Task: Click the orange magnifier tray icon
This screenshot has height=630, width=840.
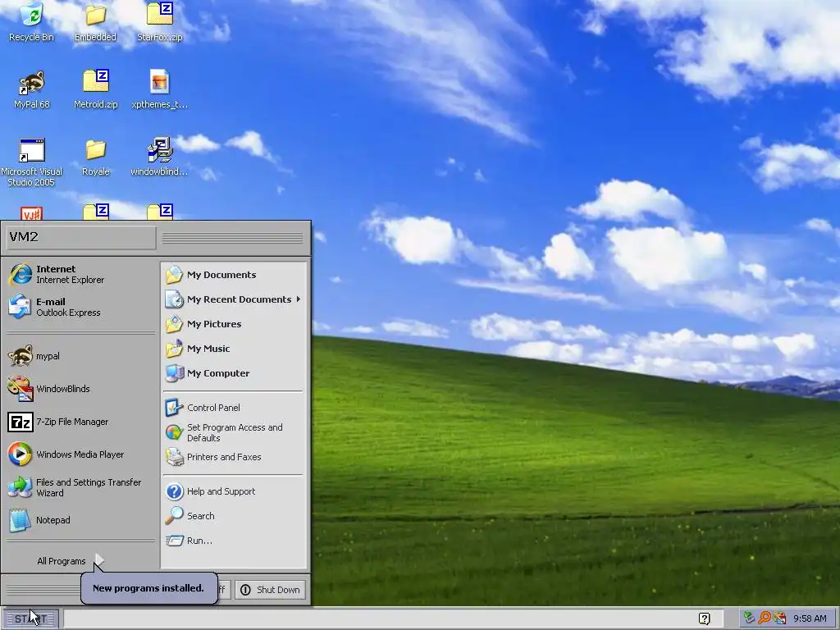Action: 765,619
